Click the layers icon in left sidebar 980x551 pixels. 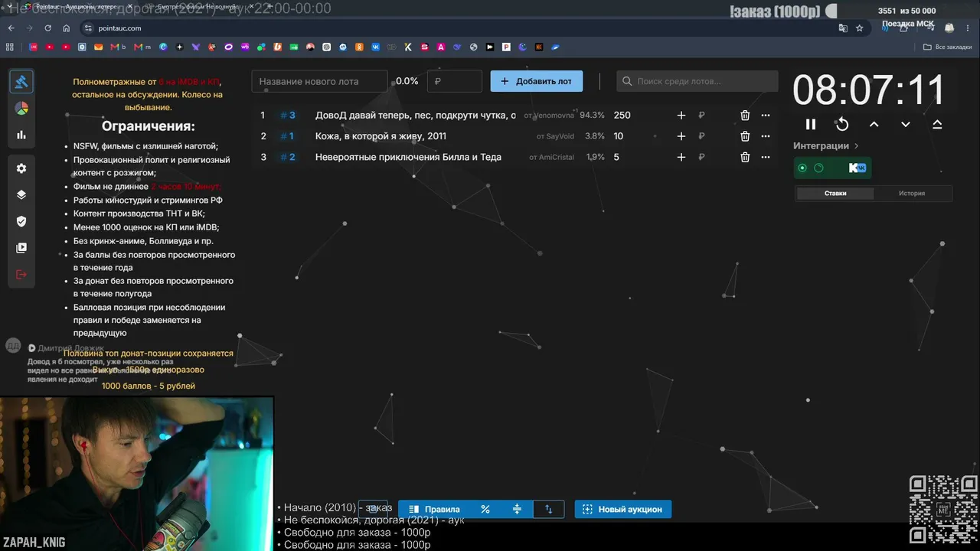pos(21,194)
